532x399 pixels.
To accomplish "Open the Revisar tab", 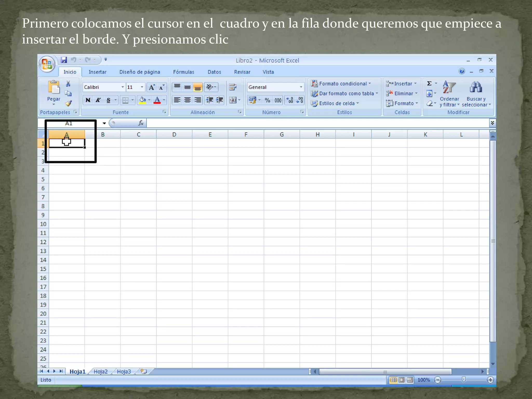I will (x=242, y=72).
